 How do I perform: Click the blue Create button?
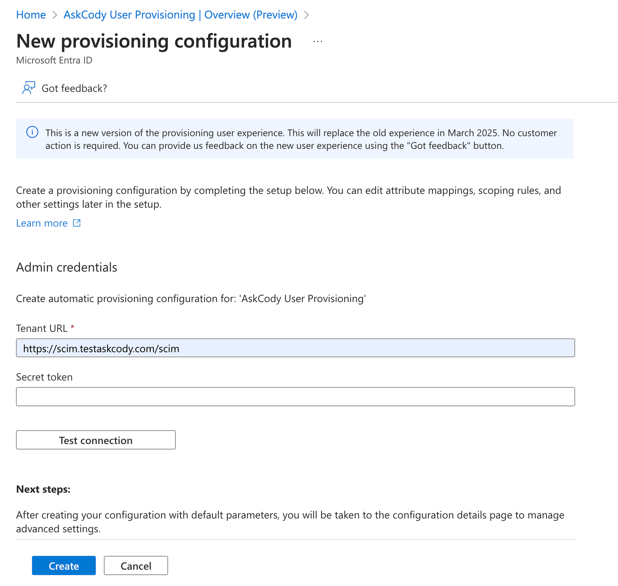point(64,566)
